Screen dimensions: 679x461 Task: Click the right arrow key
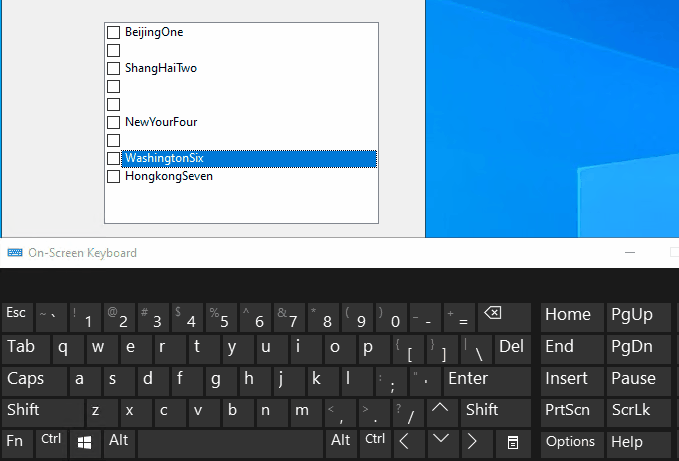pyautogui.click(x=475, y=443)
